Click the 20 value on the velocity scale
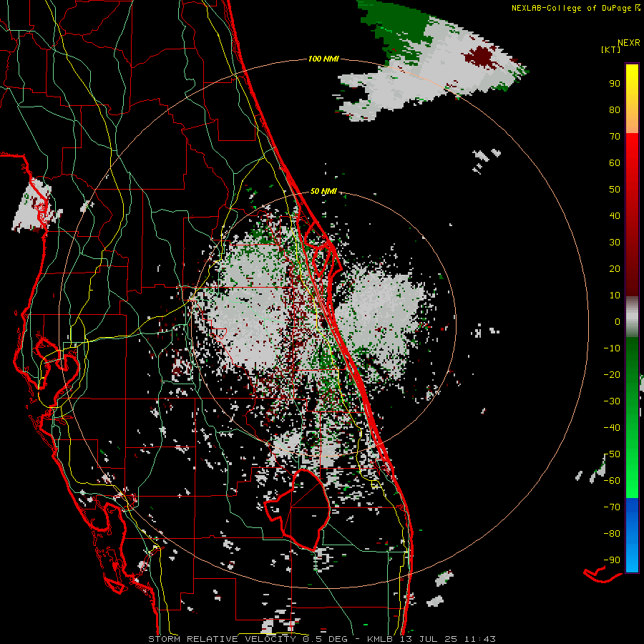The width and height of the screenshot is (644, 644). click(x=615, y=269)
